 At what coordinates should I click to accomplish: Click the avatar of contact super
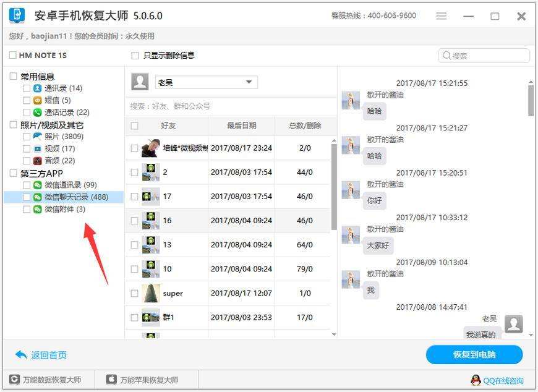tap(151, 293)
